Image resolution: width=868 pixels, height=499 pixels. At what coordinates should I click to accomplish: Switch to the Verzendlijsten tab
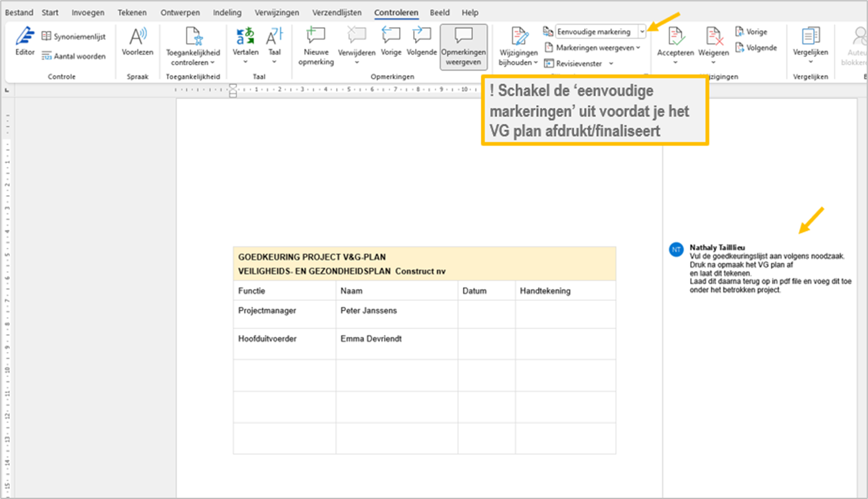point(337,12)
